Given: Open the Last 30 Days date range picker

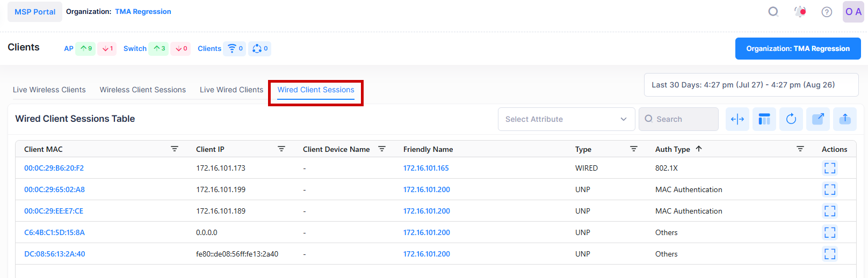Looking at the screenshot, I should point(750,85).
